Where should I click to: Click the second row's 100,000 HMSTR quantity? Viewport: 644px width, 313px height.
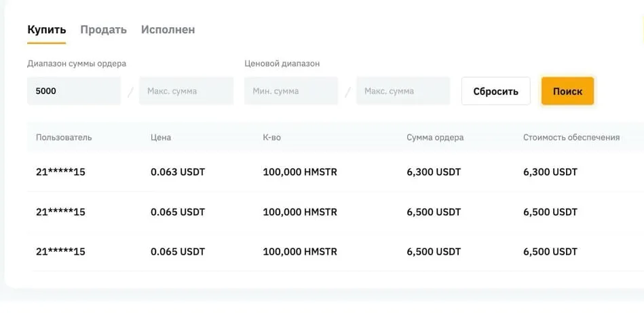click(299, 212)
